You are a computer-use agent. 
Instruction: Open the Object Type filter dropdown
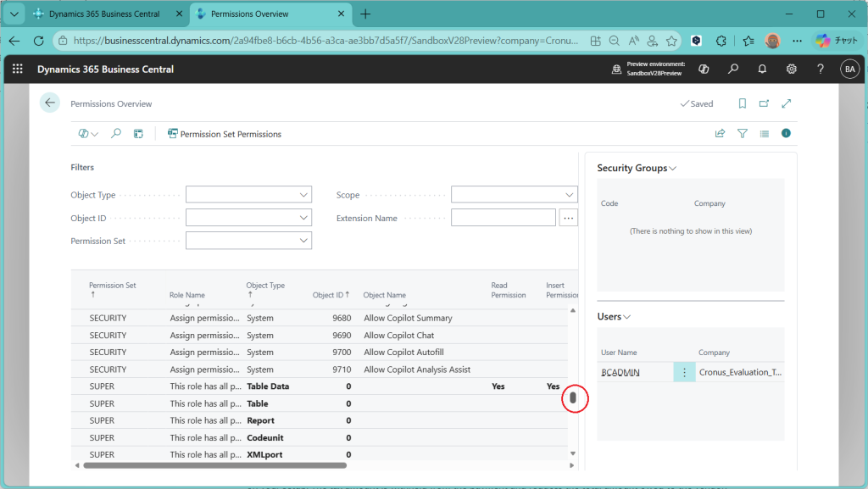tap(304, 195)
